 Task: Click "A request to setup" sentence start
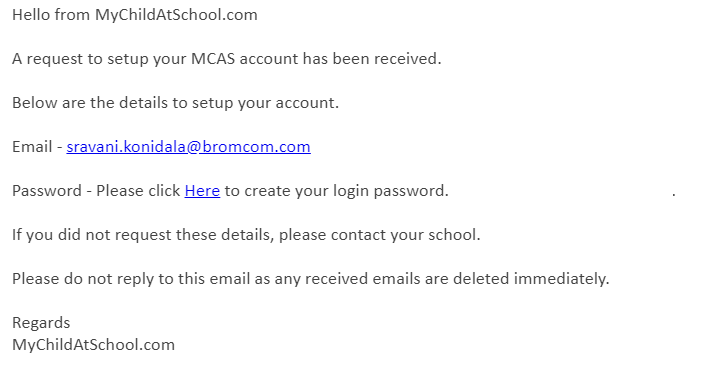point(80,59)
